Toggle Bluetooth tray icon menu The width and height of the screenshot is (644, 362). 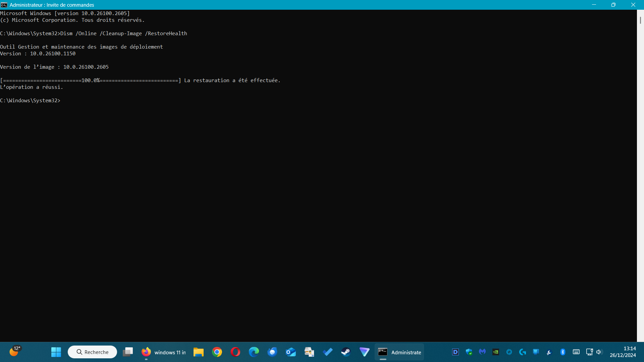(563, 352)
